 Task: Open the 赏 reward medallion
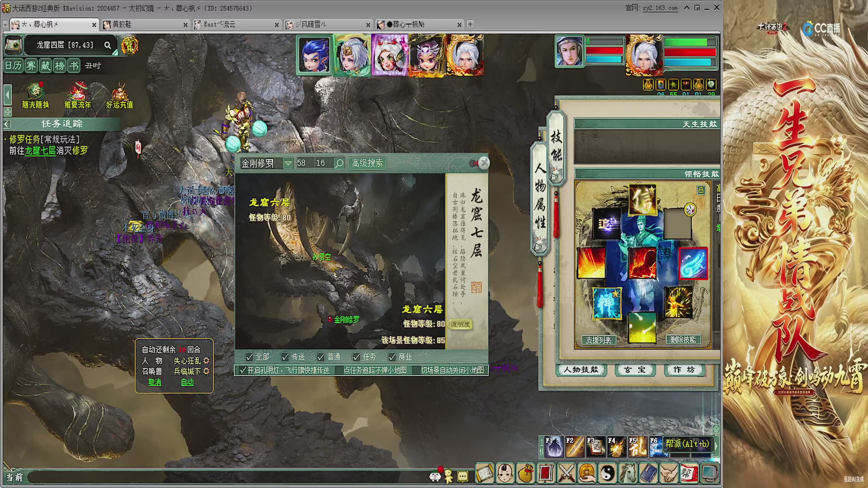pyautogui.click(x=129, y=46)
